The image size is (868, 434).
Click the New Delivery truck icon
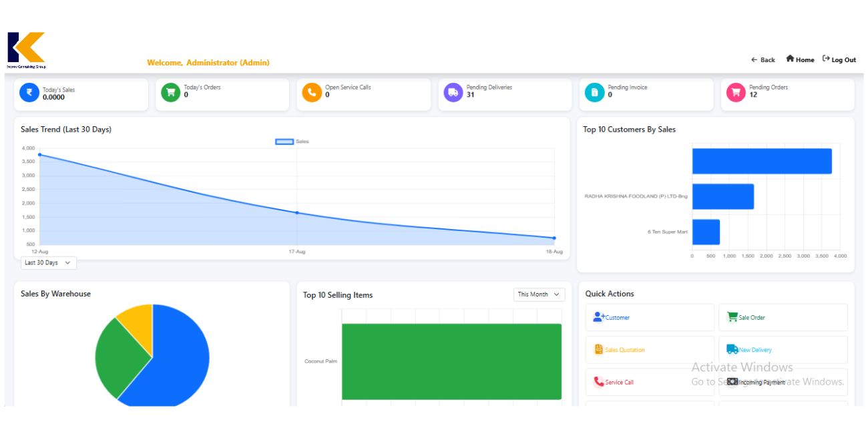tap(732, 349)
